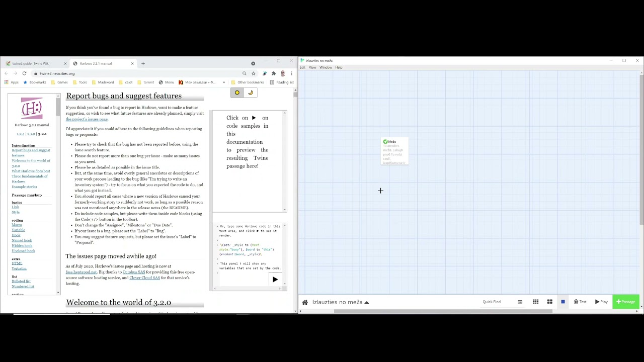Click the tab search circle icon
Image resolution: width=644 pixels, height=362 pixels.
(253, 63)
